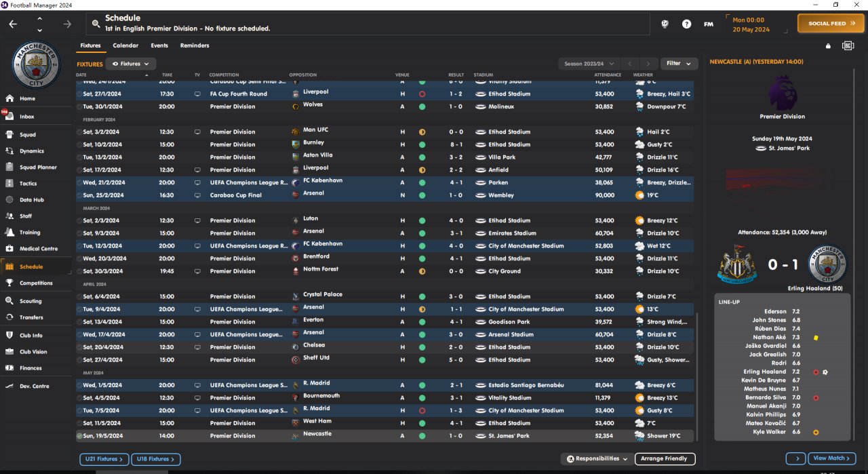868x474 pixels.
Task: Select the West Ham fixture row
Action: pyautogui.click(x=385, y=423)
